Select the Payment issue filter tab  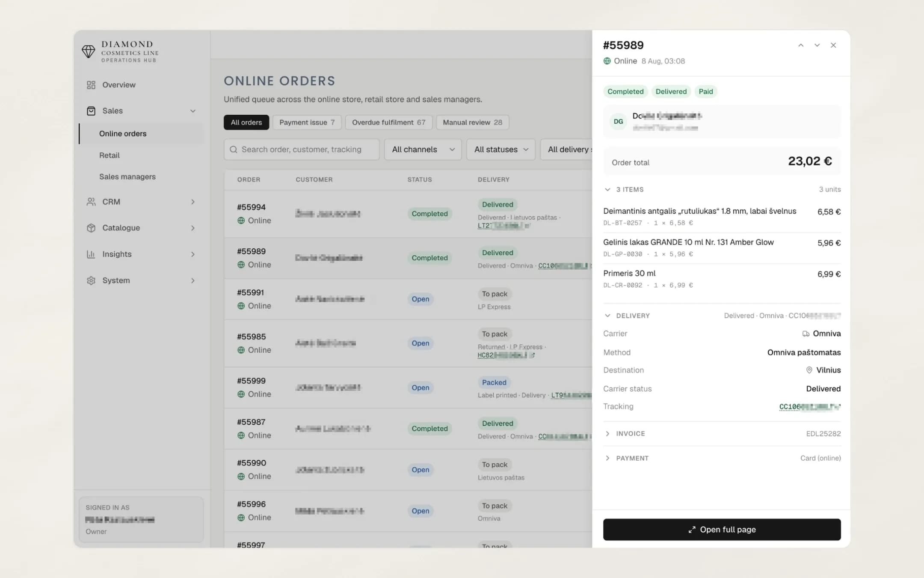coord(307,122)
